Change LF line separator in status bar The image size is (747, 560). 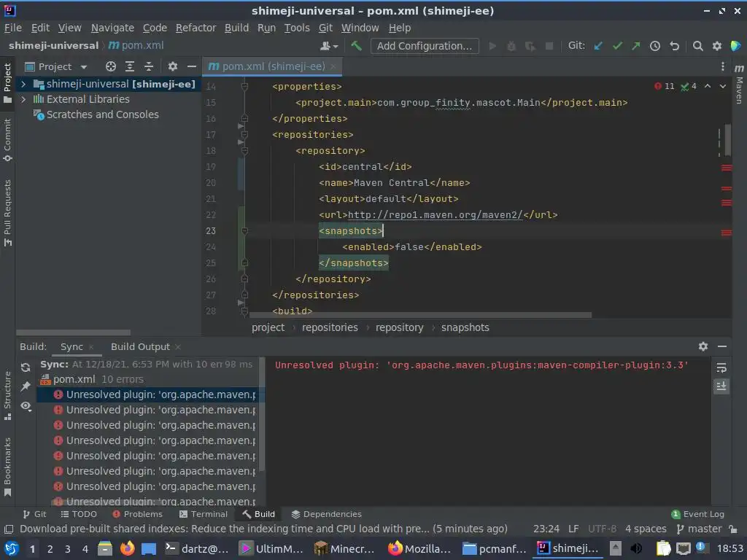tap(573, 529)
